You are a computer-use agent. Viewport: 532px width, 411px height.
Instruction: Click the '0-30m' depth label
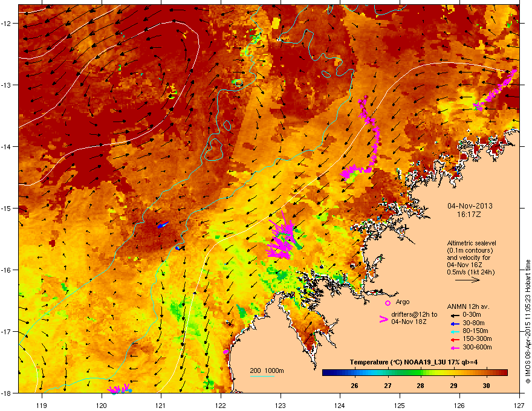tap(472, 315)
